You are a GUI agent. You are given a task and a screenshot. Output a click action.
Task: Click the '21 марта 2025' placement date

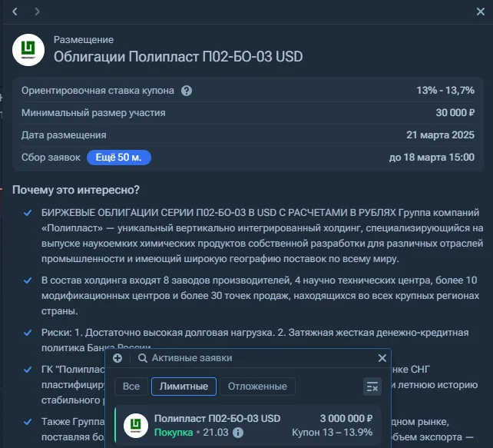[x=440, y=135]
